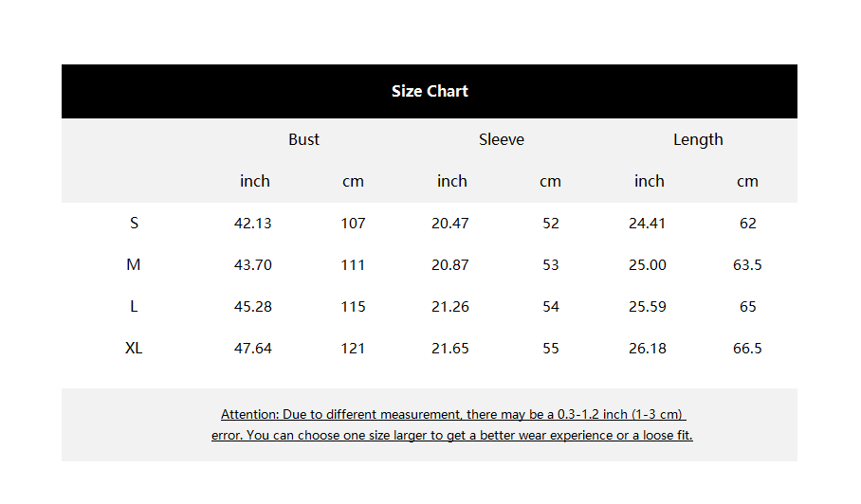Viewport: 861px width, 504px height.
Task: Select the Sleeve column header
Action: click(501, 139)
